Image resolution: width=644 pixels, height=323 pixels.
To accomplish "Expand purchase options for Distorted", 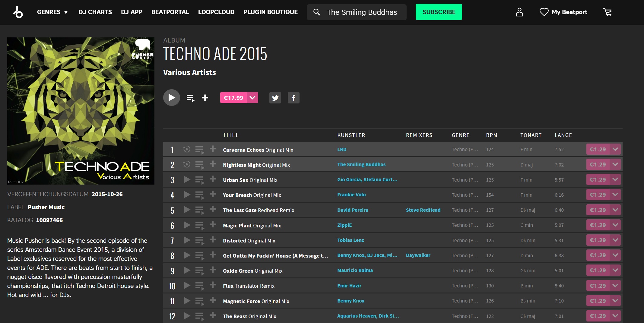I will click(615, 240).
